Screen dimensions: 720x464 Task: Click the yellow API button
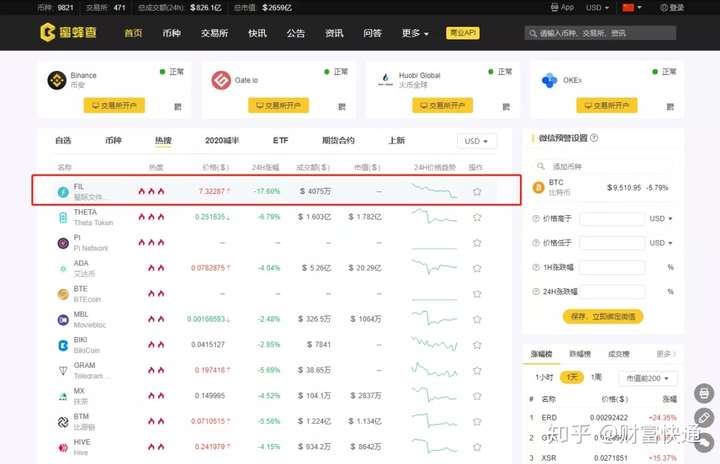(x=463, y=33)
